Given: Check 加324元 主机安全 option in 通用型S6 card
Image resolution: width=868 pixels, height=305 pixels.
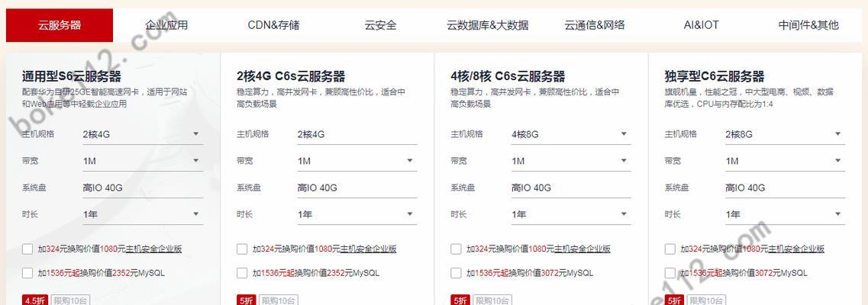Looking at the screenshot, I should click(27, 249).
